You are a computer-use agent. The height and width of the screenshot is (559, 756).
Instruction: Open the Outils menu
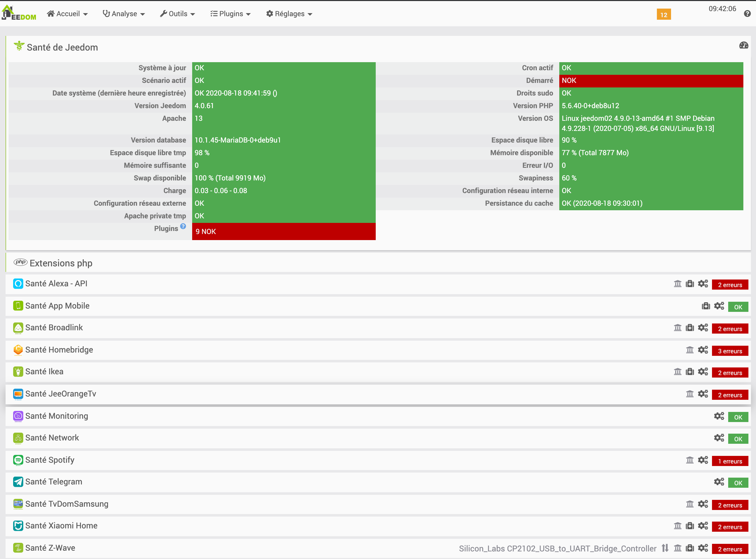(x=177, y=14)
